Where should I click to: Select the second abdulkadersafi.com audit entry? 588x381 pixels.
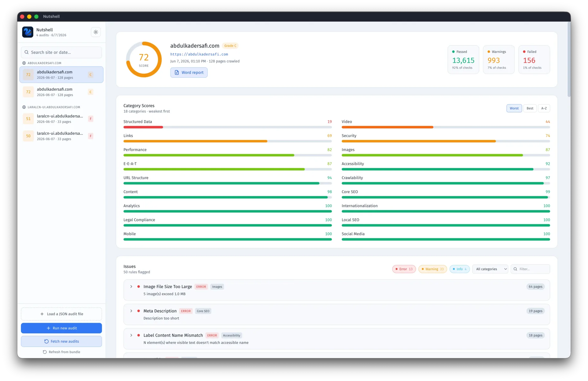point(61,92)
